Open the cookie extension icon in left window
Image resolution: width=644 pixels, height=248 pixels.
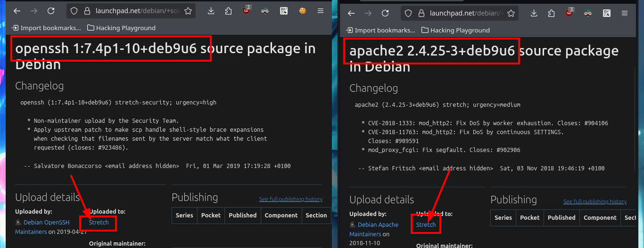[302, 11]
